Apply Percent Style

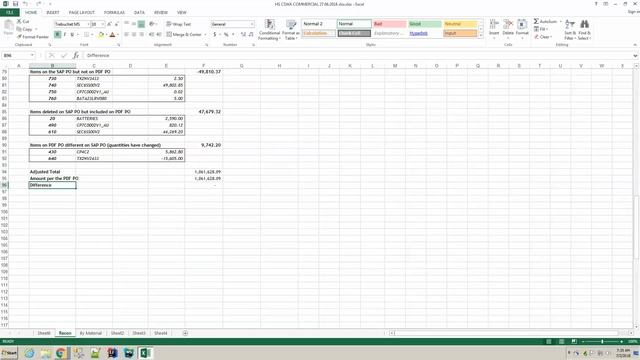pyautogui.click(x=226, y=35)
